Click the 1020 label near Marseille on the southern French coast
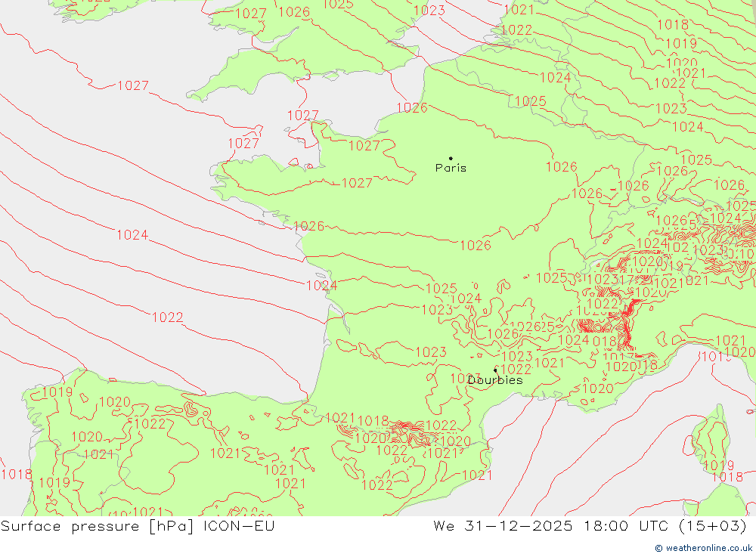Viewport: 756px width, 554px height. pos(598,388)
